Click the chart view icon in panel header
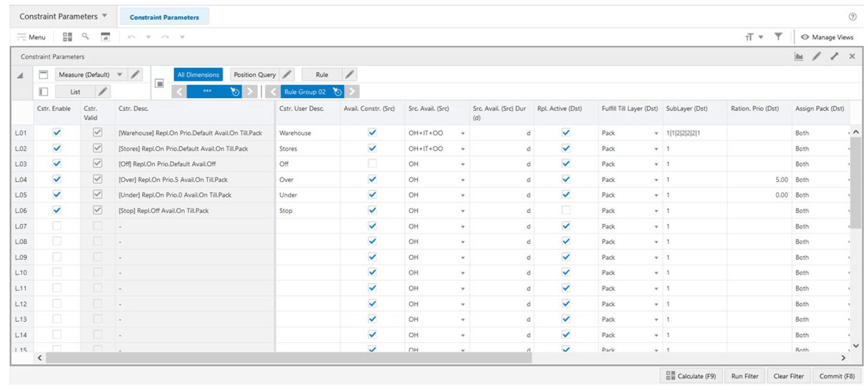Image resolution: width=868 pixels, height=390 pixels. click(799, 57)
